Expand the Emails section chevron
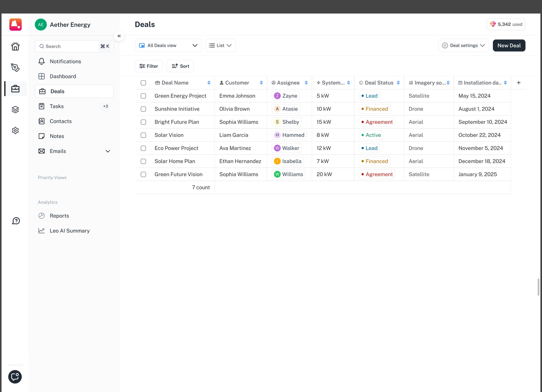 (108, 151)
